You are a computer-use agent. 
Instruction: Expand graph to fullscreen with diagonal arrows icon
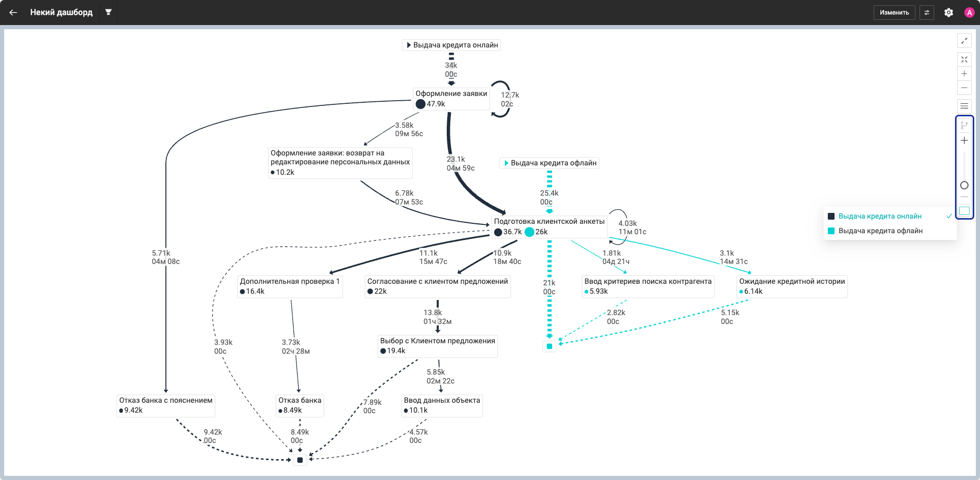pos(964,41)
